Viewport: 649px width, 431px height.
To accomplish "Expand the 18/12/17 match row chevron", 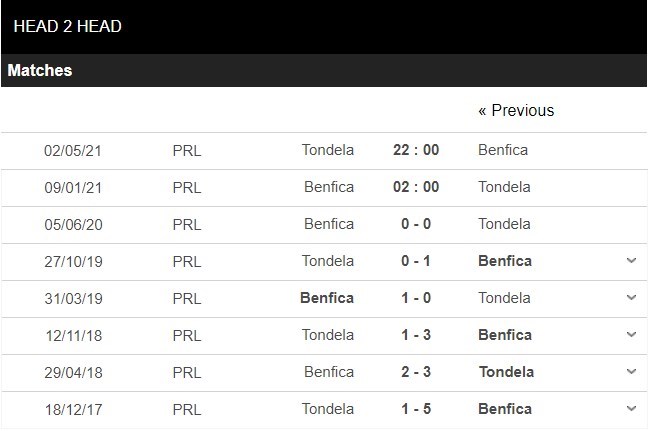I will click(631, 409).
